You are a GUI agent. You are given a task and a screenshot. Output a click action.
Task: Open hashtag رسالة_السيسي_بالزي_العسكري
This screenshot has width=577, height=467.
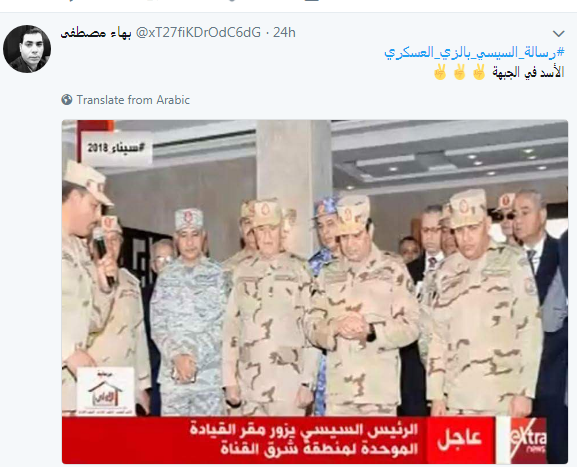pyautogui.click(x=474, y=52)
